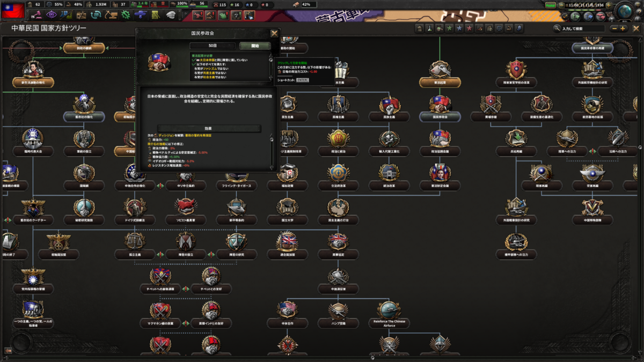Viewport: 644px width, 362px height.
Task: Click the question mark alert icon
Action: (236, 15)
